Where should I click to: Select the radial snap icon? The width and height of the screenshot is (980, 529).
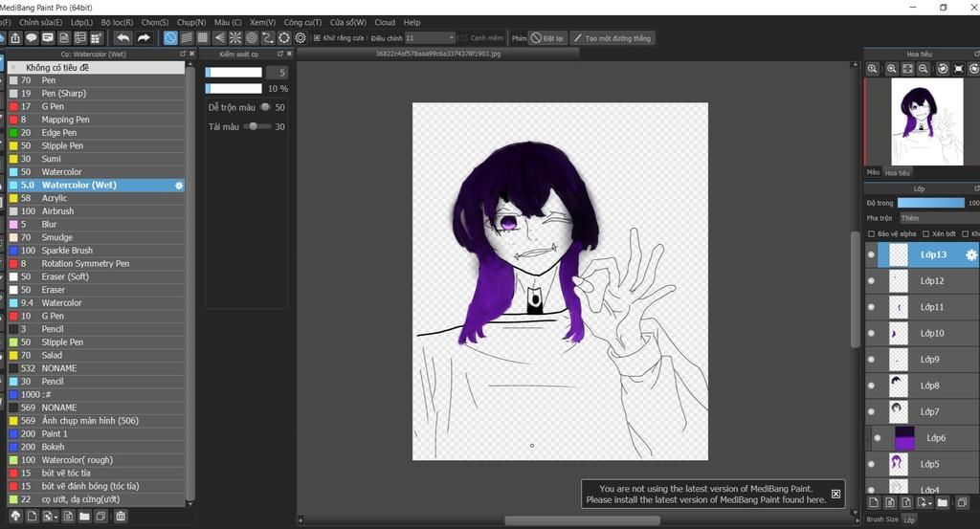235,38
